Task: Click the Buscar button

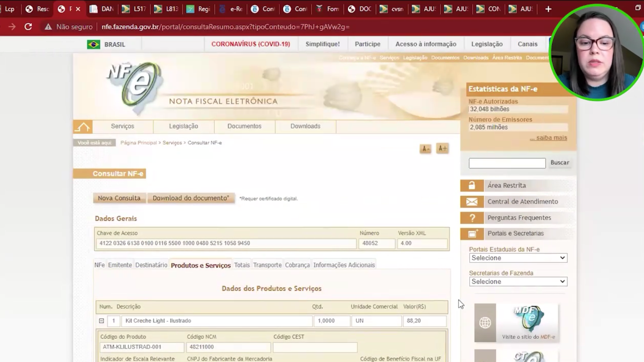Action: [560, 163]
